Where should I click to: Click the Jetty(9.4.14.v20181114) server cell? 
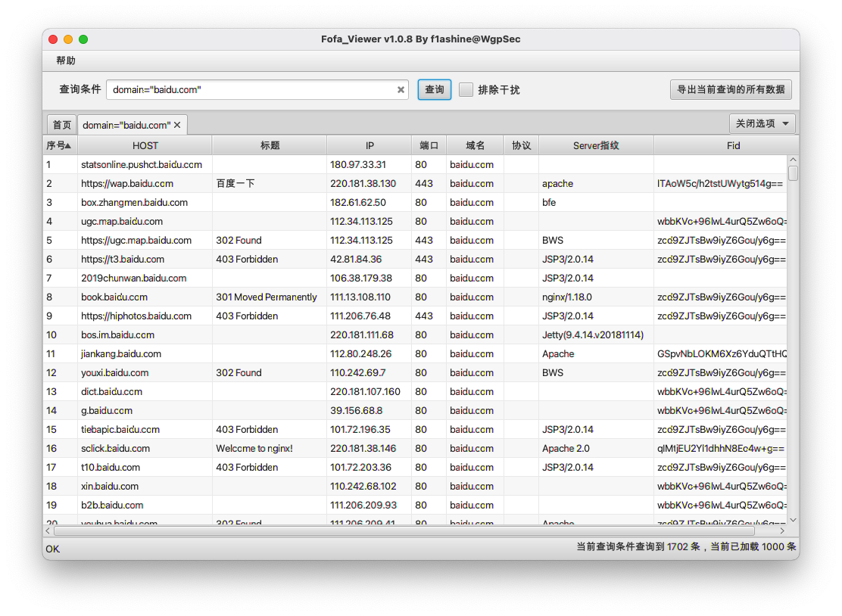(x=593, y=334)
